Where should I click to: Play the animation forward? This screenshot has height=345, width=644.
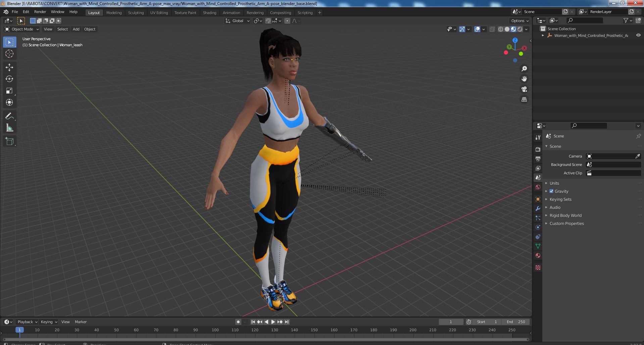pyautogui.click(x=273, y=322)
